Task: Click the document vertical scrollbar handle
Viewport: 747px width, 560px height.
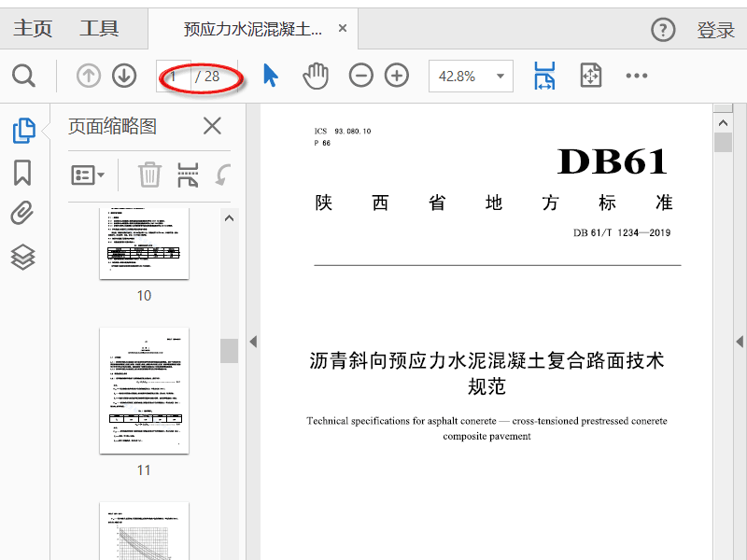Action: pyautogui.click(x=723, y=142)
